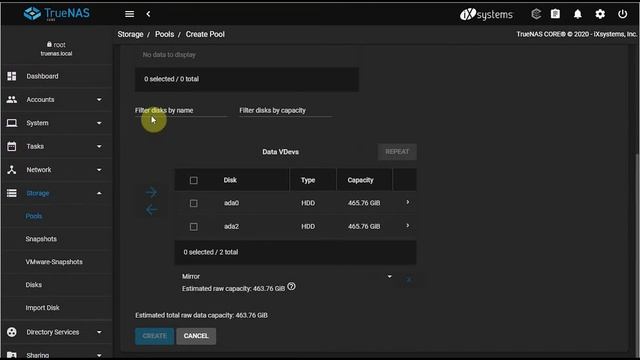
Task: Click the 'Estimated total raw data capacity' text
Action: tap(202, 315)
